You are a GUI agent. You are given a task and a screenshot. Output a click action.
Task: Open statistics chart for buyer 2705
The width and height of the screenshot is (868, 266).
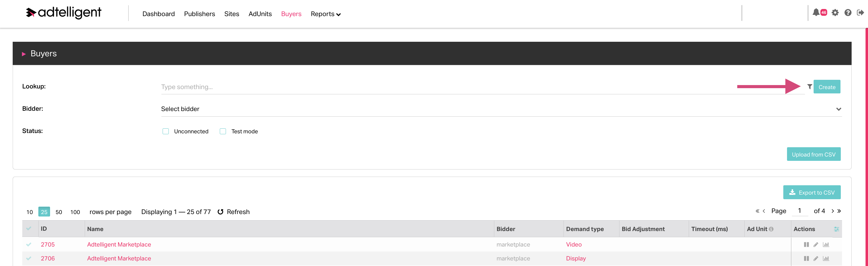826,244
